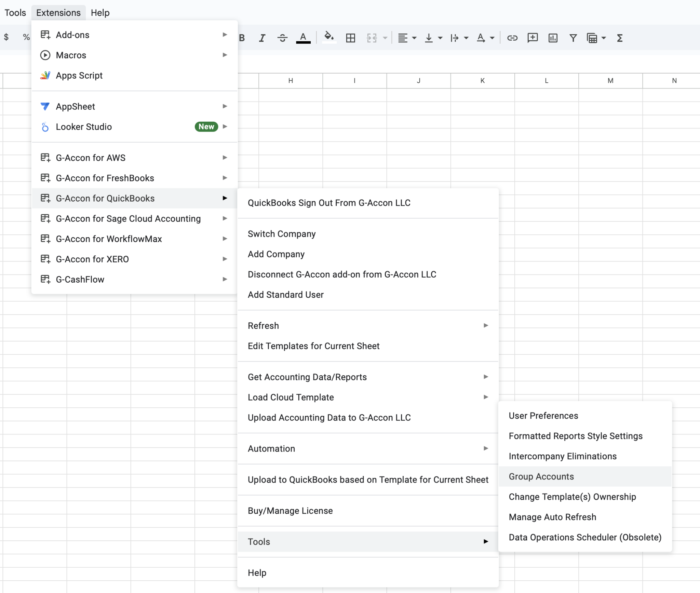Click the AppSheet icon
This screenshot has height=593, width=700.
pyautogui.click(x=45, y=106)
